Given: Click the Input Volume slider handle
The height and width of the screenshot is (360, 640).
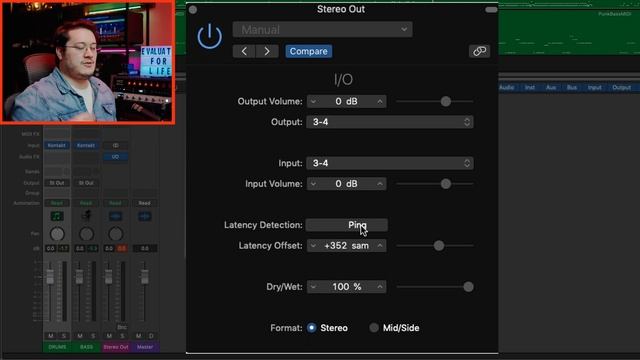Looking at the screenshot, I should coord(446,184).
